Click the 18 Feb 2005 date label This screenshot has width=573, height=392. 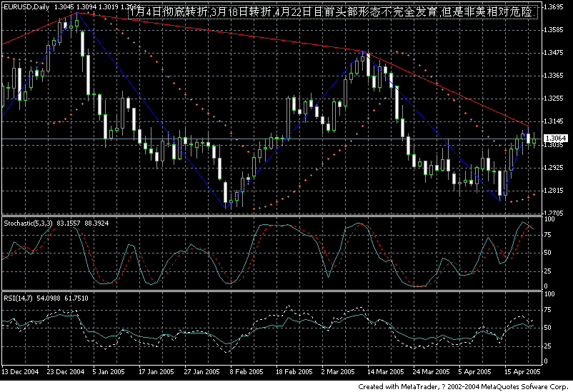[294, 371]
